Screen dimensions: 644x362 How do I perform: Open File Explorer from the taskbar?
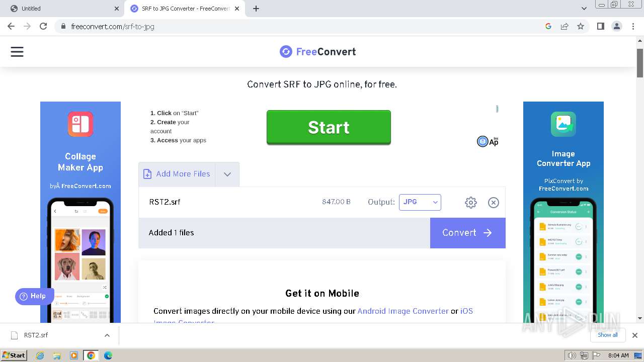(x=57, y=355)
